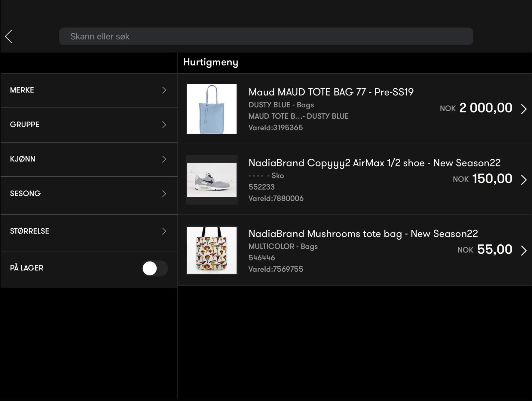532x401 pixels.
Task: Click the PÅ LAGER label
Action: tap(27, 268)
